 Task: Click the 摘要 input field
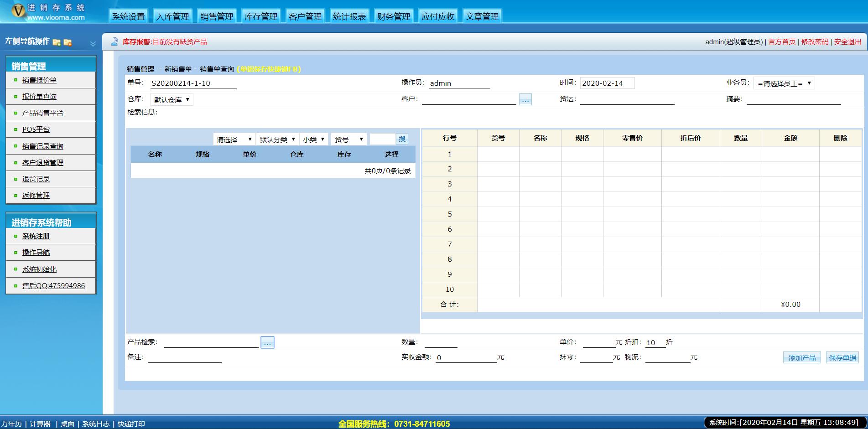point(794,99)
